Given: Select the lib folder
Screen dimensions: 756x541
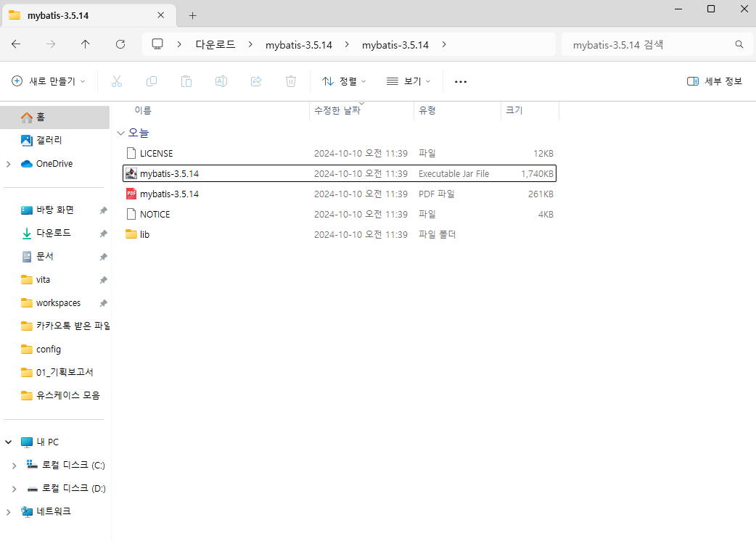Looking at the screenshot, I should (x=340, y=234).
